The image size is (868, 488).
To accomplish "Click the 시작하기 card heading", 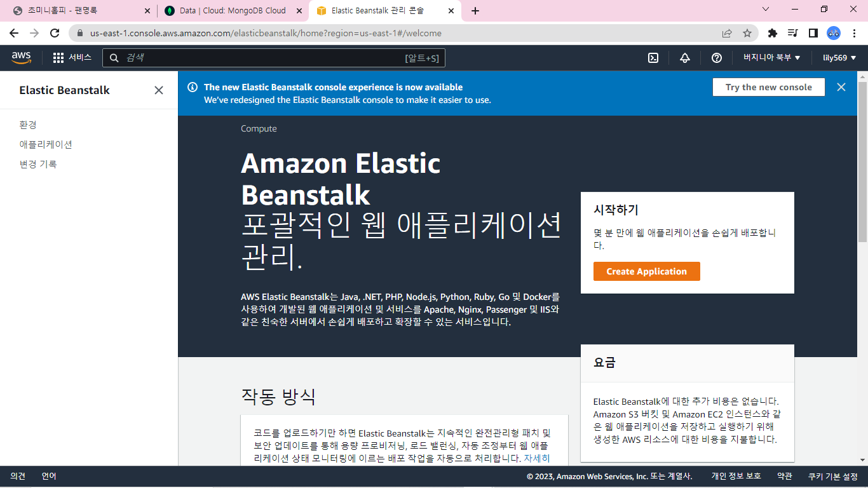I will pyautogui.click(x=616, y=210).
